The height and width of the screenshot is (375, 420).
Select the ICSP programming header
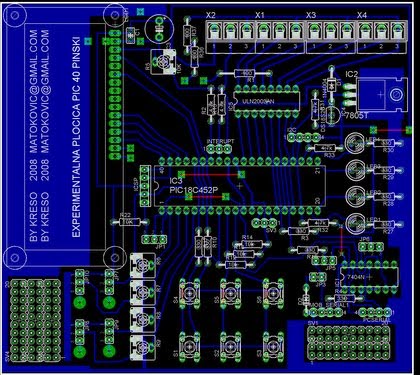(x=144, y=186)
